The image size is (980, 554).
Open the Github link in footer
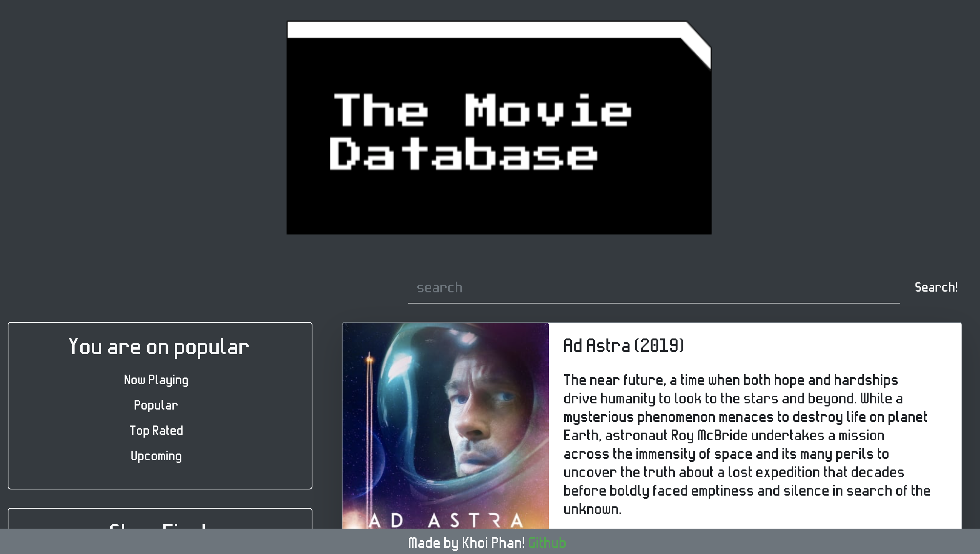pos(547,543)
